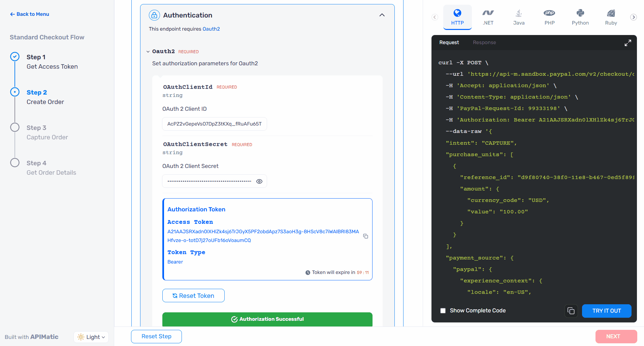Switch to the Request tab

click(449, 42)
